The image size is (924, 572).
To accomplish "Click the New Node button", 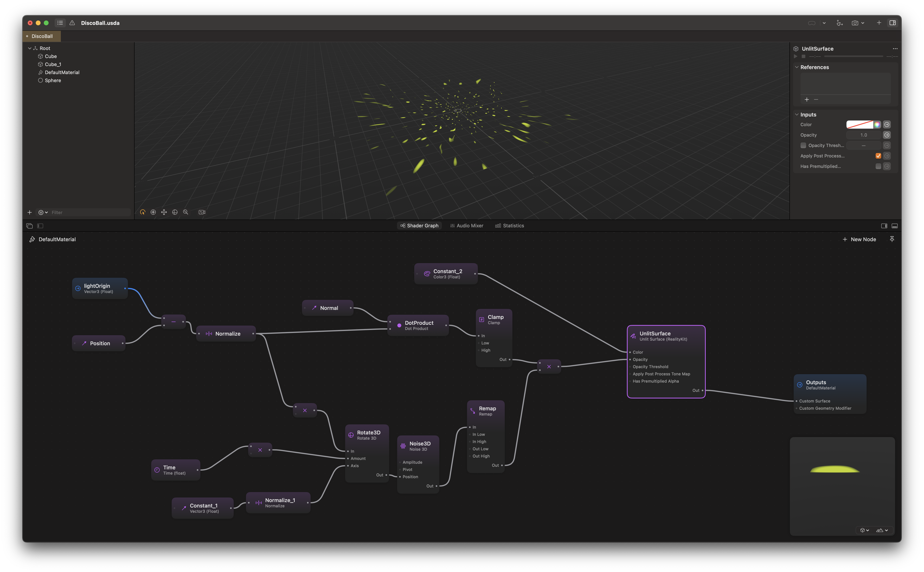I will point(859,239).
